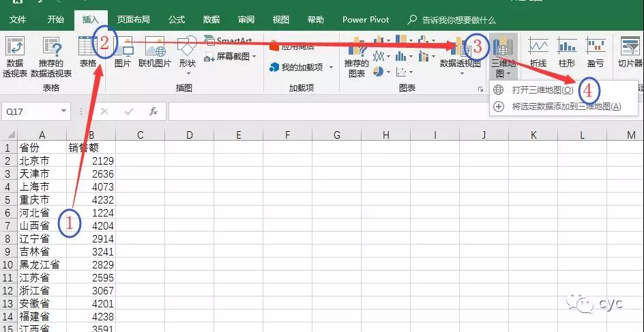Click 推荐的图表 recommended charts
The height and width of the screenshot is (332, 644).
(x=357, y=57)
